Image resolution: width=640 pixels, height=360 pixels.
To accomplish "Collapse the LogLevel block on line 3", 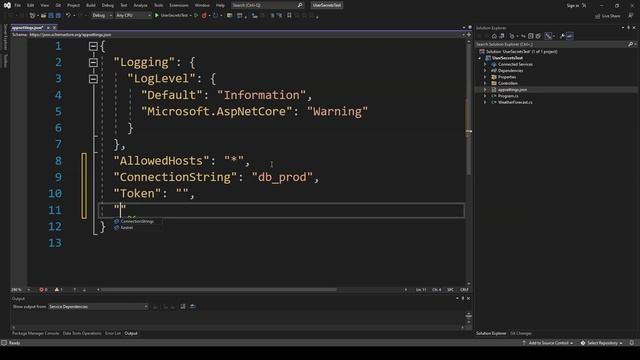I will tap(93, 79).
